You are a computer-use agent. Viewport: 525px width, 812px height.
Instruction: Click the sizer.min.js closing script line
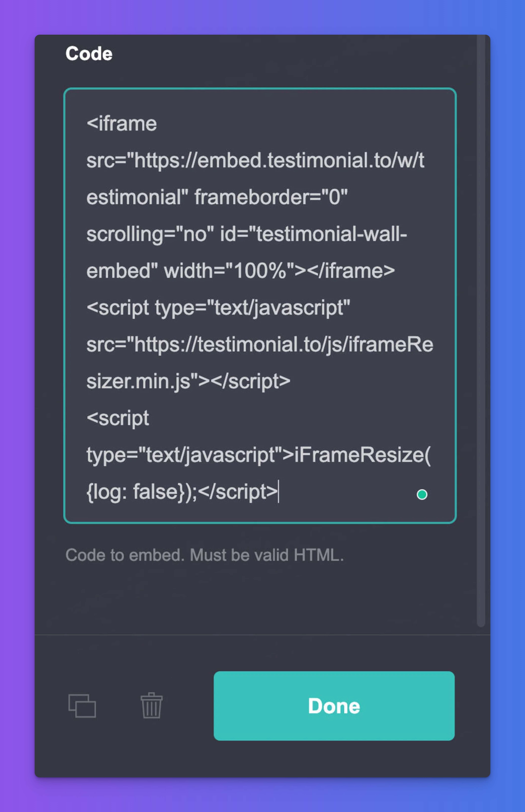click(x=188, y=381)
